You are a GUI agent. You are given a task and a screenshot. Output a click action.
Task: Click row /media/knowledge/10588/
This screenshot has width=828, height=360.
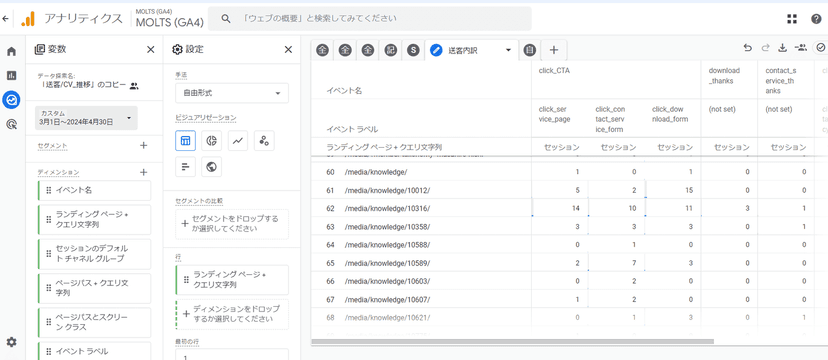(569, 245)
